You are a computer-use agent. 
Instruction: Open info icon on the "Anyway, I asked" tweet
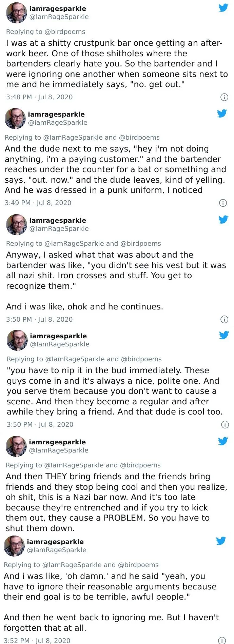[224, 320]
